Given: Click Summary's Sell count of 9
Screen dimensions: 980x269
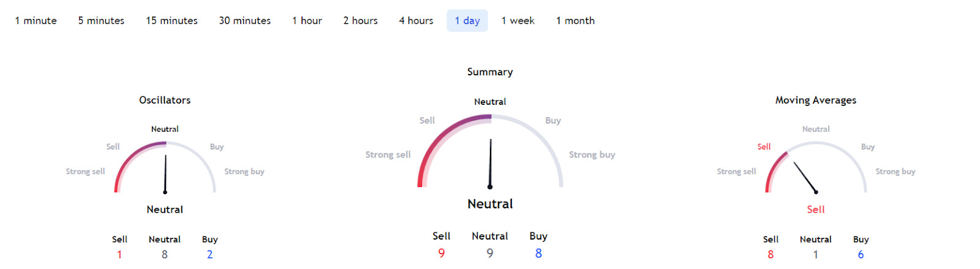Looking at the screenshot, I should point(442,253).
